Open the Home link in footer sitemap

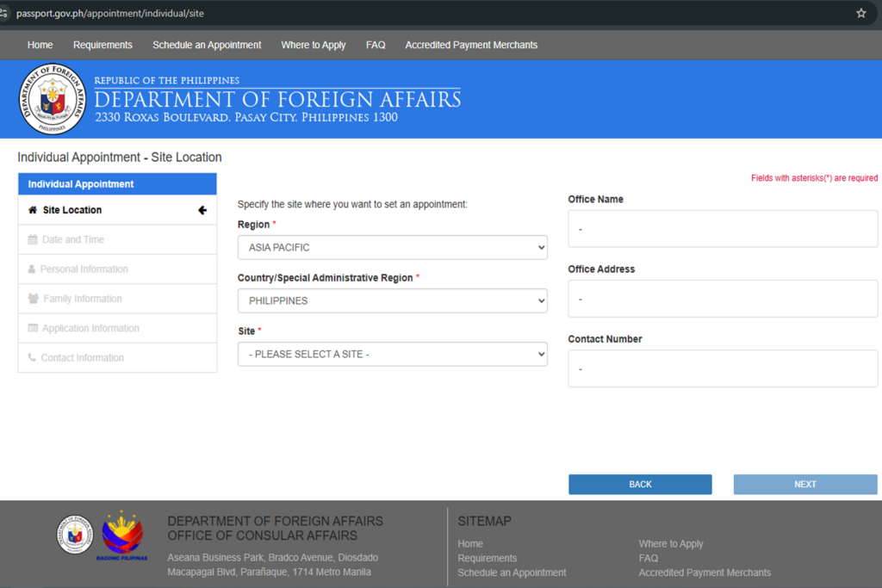coord(470,543)
